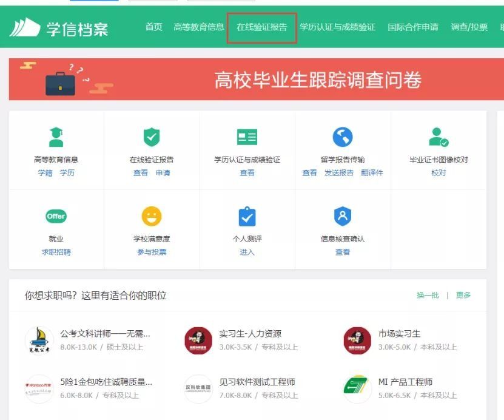Click the company logo beside 实习生-人力资源

pyautogui.click(x=198, y=340)
